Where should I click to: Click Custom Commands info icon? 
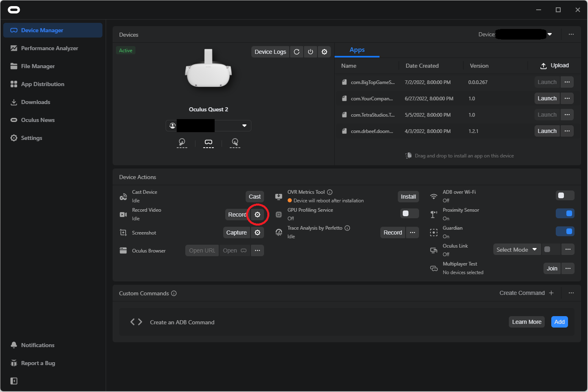coord(174,293)
